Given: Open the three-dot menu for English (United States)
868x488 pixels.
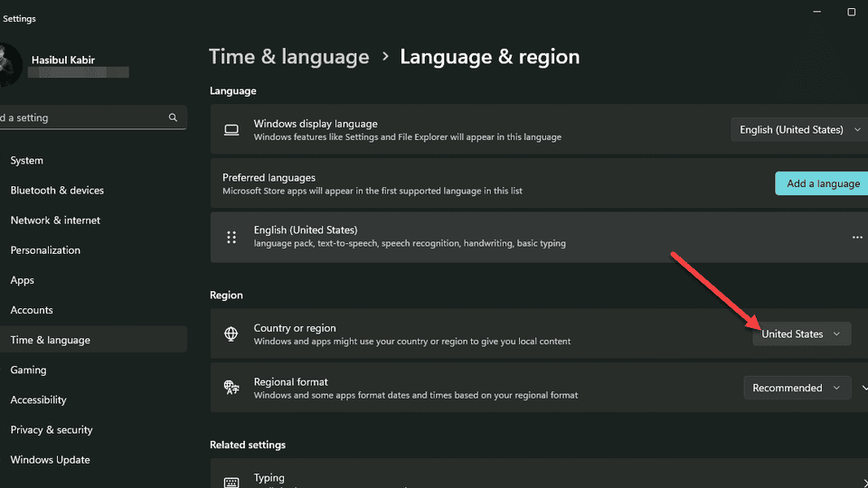Looking at the screenshot, I should tap(857, 238).
